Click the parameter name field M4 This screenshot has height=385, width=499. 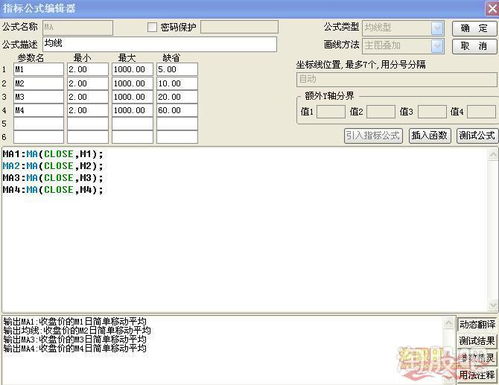click(x=39, y=110)
